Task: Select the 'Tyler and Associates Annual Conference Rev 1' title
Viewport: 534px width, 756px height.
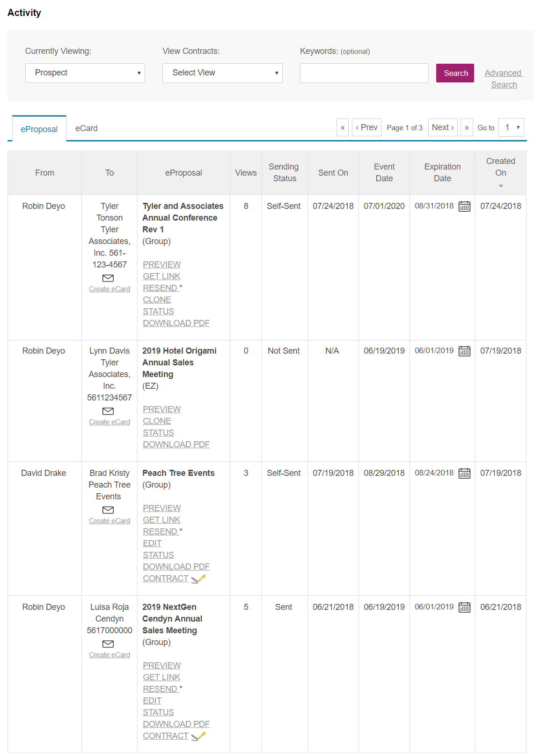Action: pyautogui.click(x=183, y=218)
